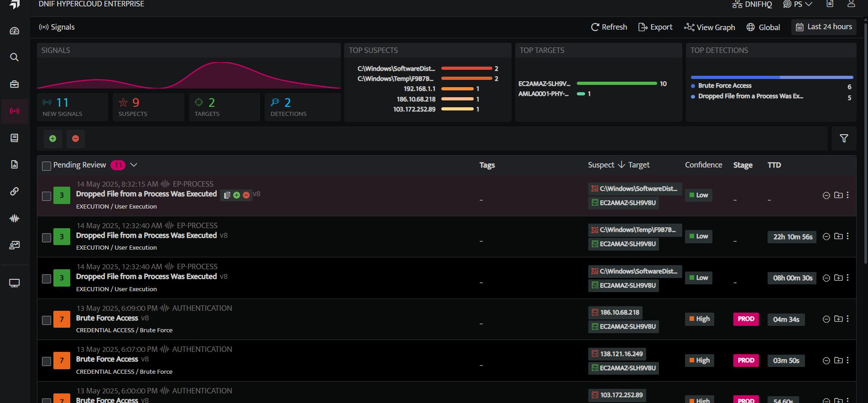
Task: Add the 186.10.68.218 Brute Force signal to a case
Action: (x=838, y=319)
